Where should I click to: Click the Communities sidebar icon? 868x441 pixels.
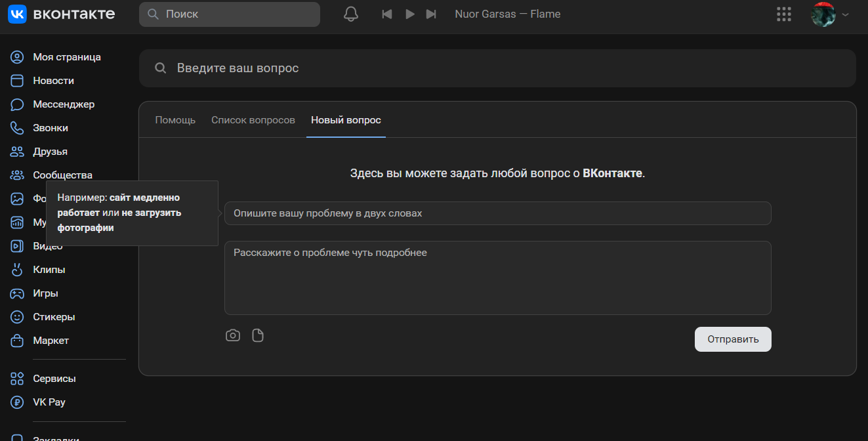pyautogui.click(x=17, y=175)
